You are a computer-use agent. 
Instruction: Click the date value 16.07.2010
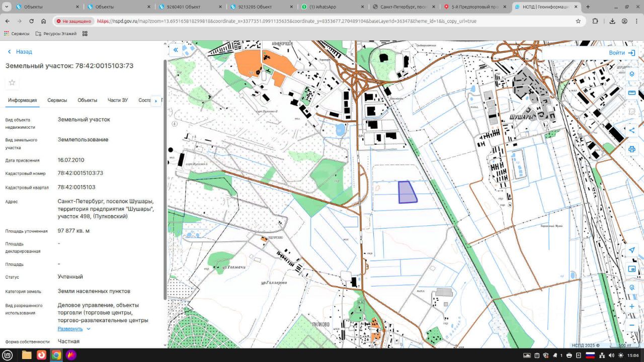tap(71, 160)
